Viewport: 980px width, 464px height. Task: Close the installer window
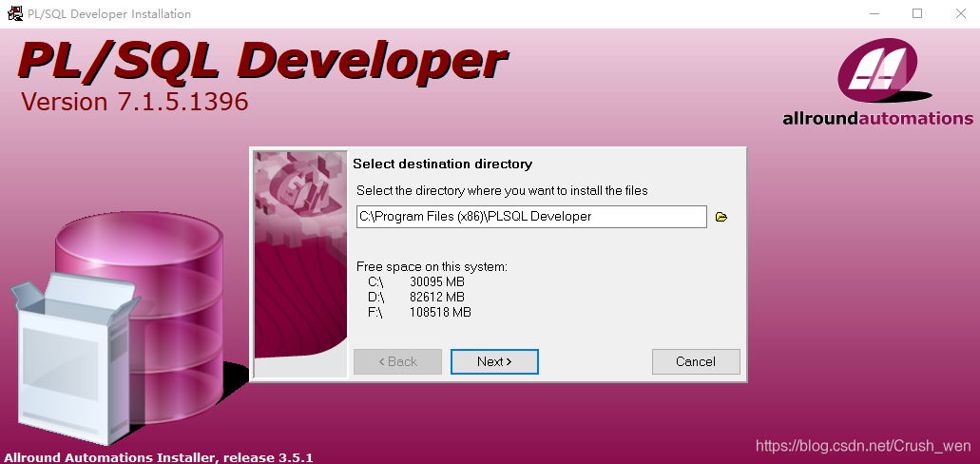[x=961, y=13]
